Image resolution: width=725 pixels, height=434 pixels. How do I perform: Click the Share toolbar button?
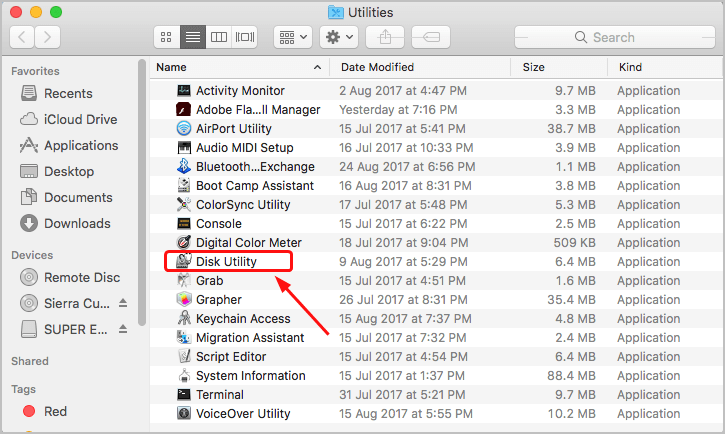385,37
